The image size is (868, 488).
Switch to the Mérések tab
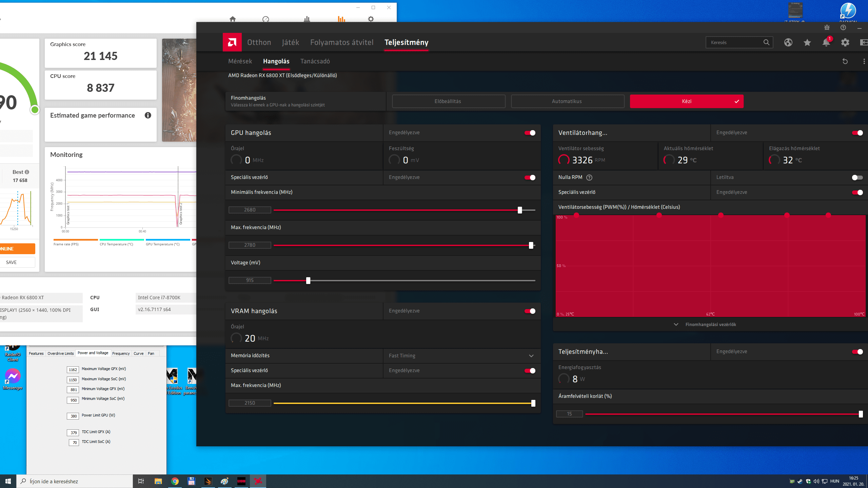240,61
